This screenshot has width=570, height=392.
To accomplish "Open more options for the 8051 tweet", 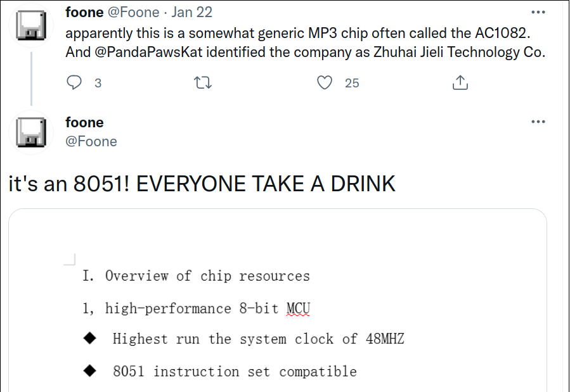I will 538,122.
